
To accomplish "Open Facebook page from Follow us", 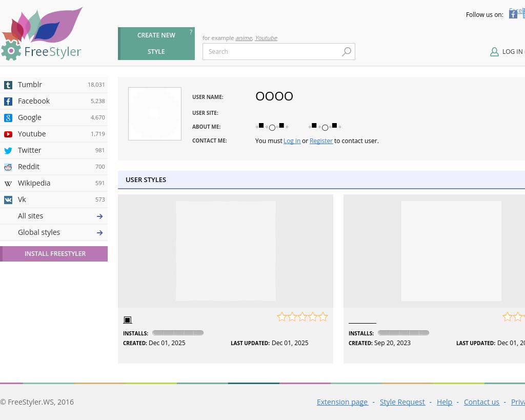I will click(x=513, y=14).
